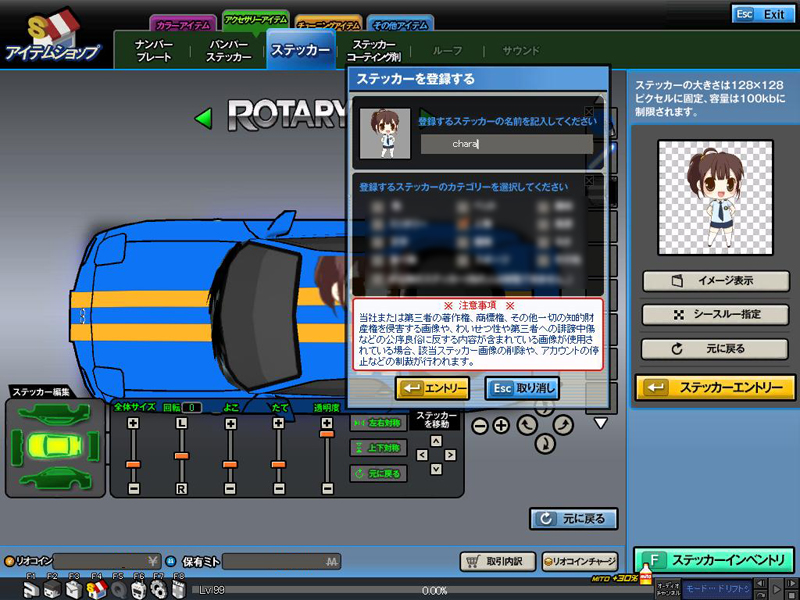Click the sticker preview image in right panel

[715, 198]
